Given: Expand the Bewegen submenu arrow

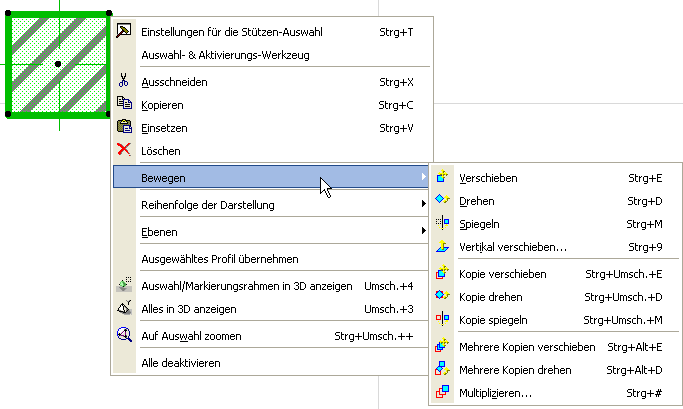Looking at the screenshot, I should (424, 177).
